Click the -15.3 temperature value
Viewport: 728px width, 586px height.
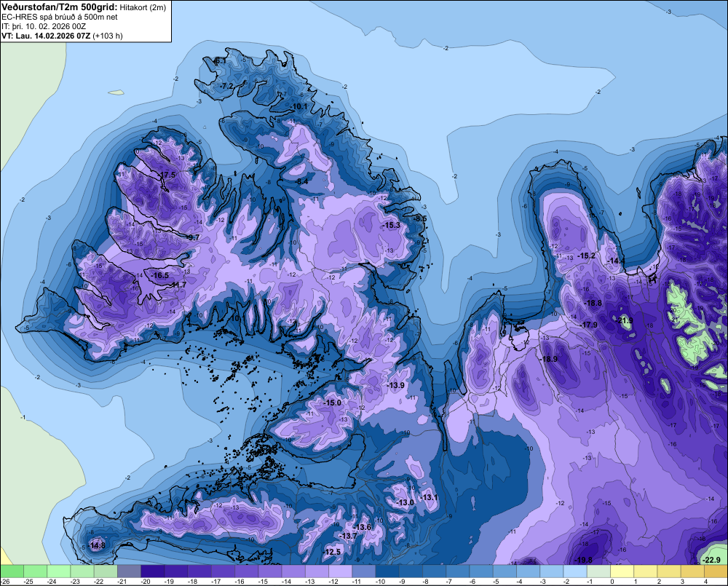[391, 225]
